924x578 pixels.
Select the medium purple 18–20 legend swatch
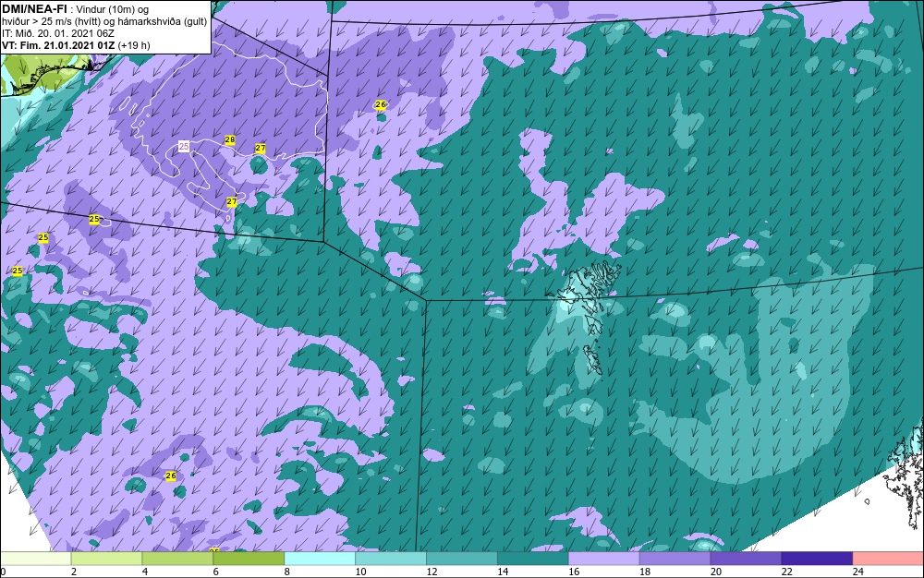click(x=675, y=559)
